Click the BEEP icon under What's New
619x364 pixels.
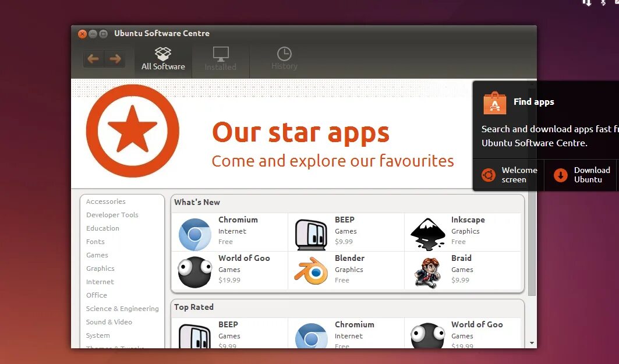pos(311,235)
